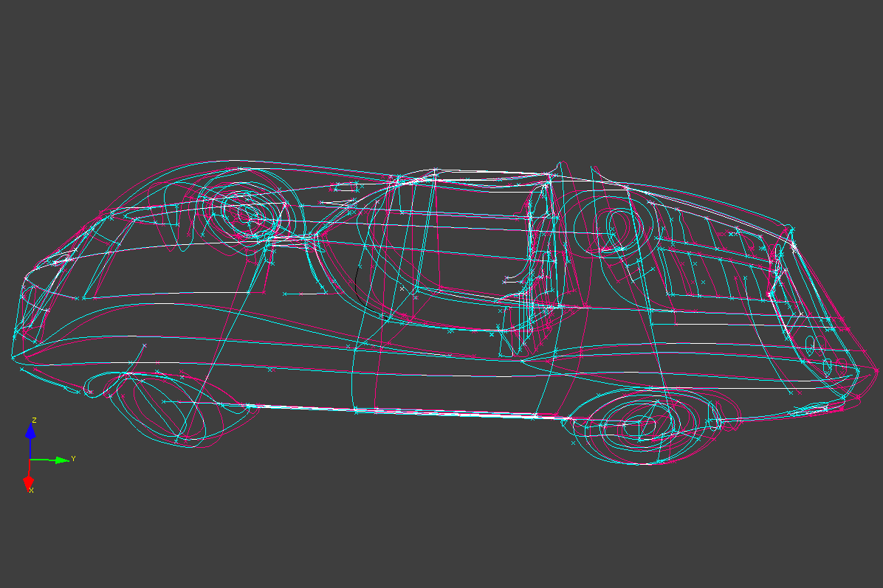Image resolution: width=883 pixels, height=588 pixels.
Task: Pick far-side wheel rings beside the louvers
Action: tap(616, 225)
